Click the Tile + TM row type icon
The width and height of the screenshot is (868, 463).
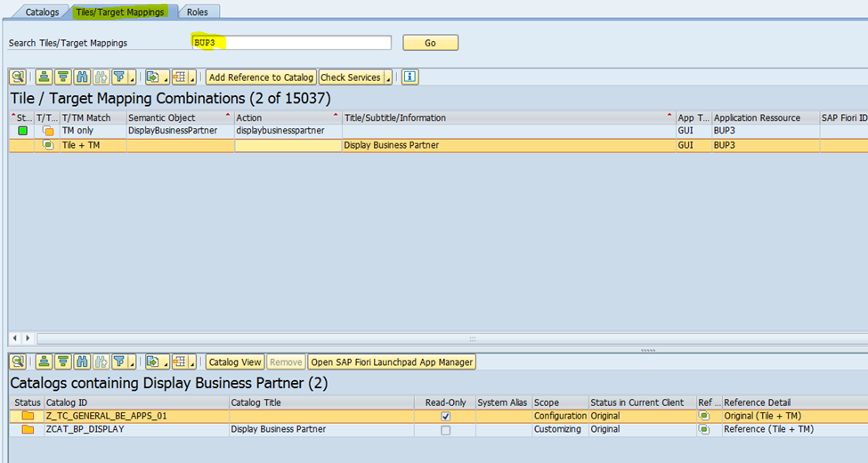(49, 144)
